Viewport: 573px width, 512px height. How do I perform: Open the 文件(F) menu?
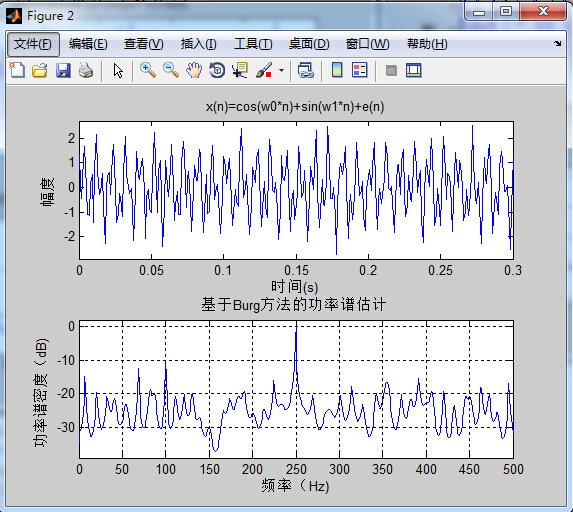33,44
